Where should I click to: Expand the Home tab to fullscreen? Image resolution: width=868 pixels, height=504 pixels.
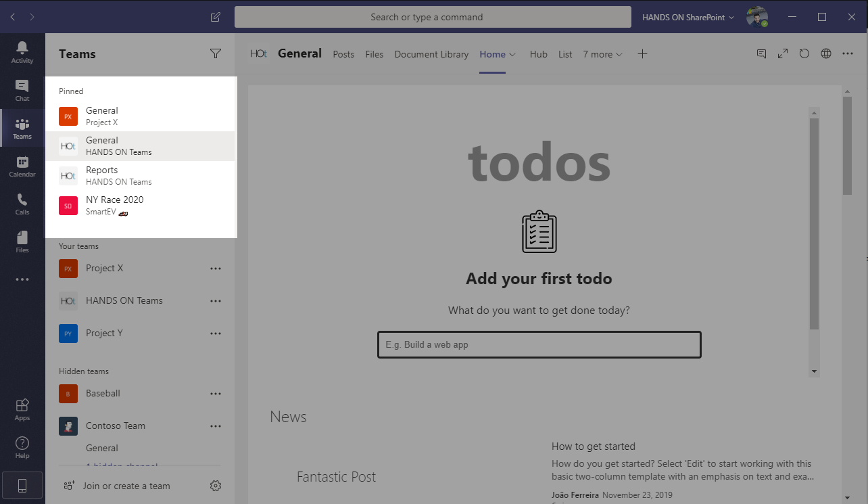tap(782, 53)
